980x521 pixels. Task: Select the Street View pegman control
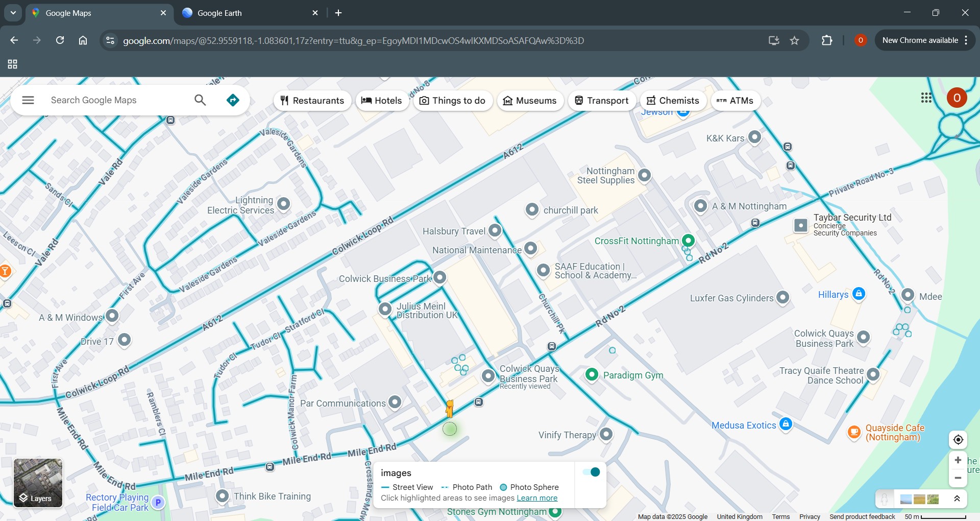pyautogui.click(x=885, y=499)
